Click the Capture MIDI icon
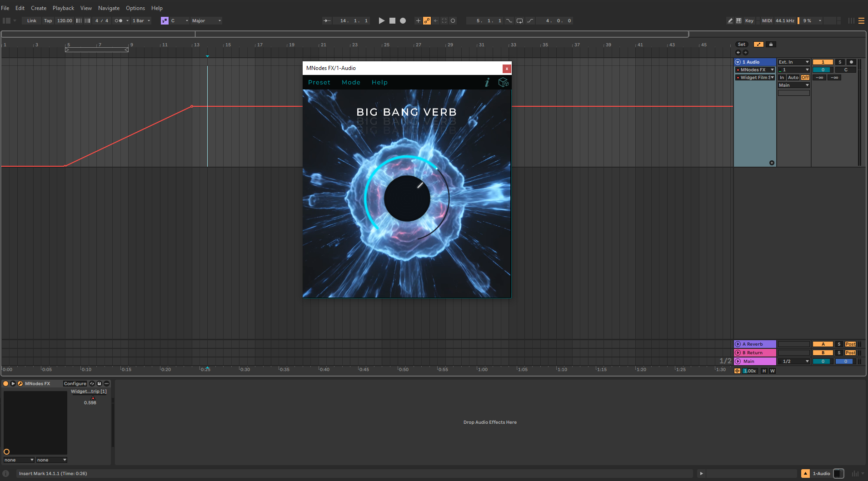 (x=444, y=21)
